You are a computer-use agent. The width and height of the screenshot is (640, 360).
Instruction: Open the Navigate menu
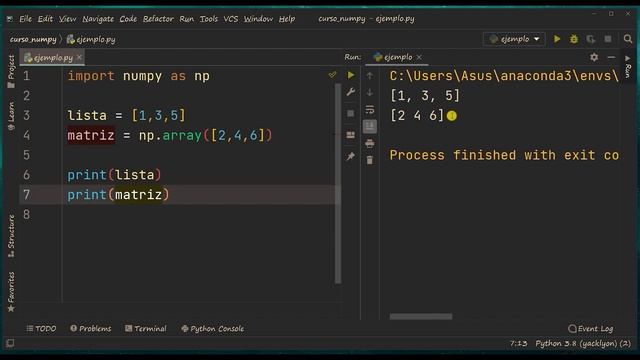pyautogui.click(x=98, y=19)
